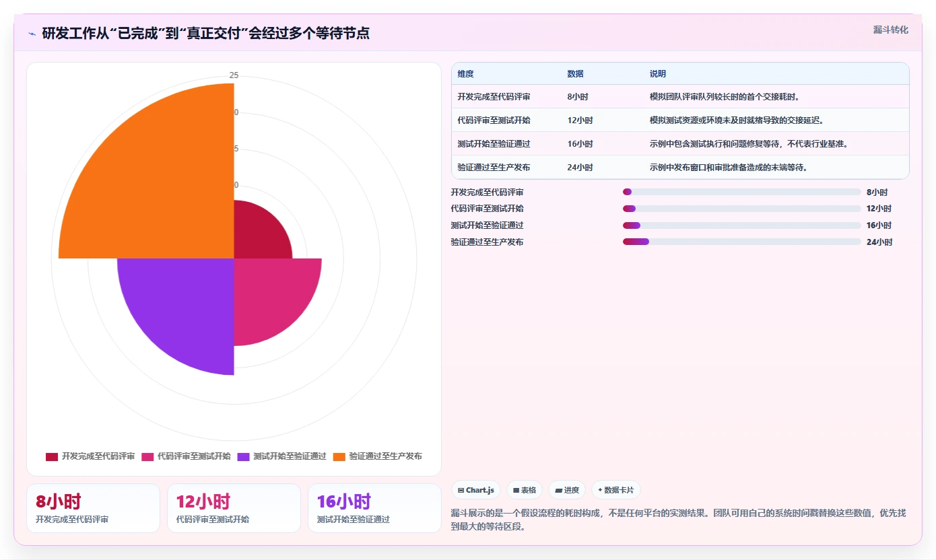Click the lightning icon beside the page title
This screenshot has height=560, width=936.
point(32,33)
